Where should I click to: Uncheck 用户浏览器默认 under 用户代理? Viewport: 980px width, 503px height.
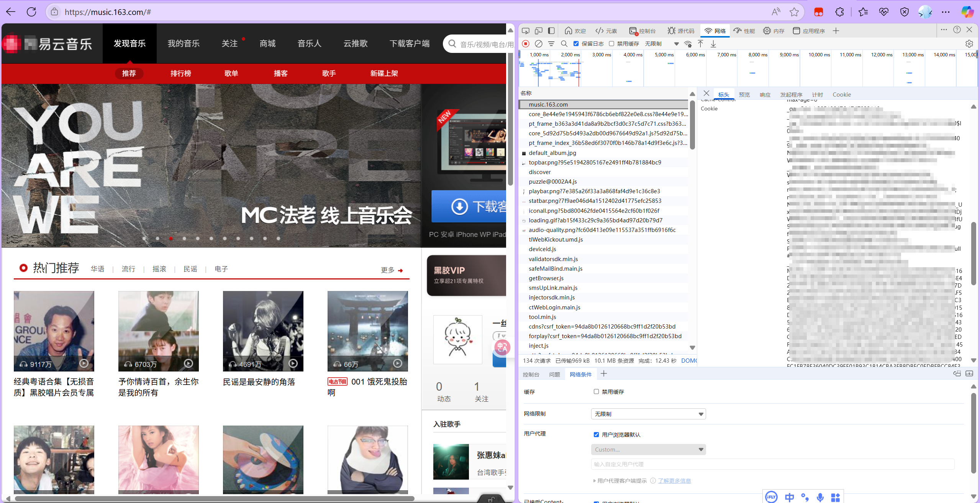click(x=596, y=434)
